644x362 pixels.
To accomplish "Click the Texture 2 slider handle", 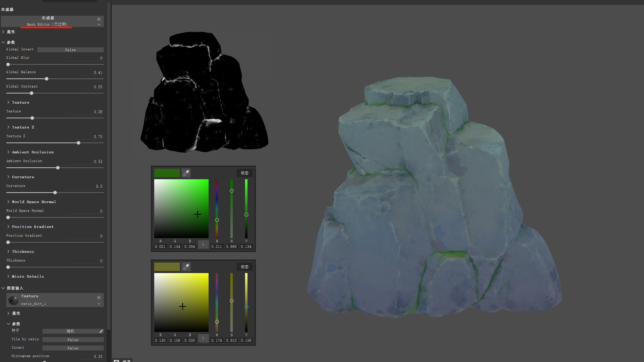I will pos(79,143).
